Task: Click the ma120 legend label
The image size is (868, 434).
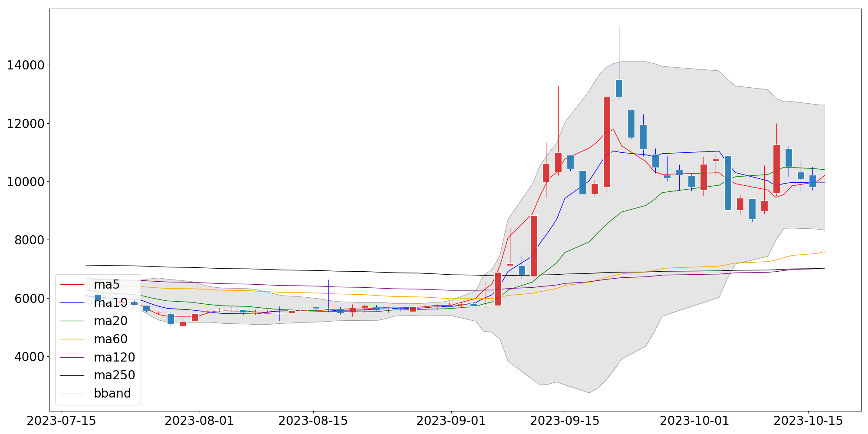Action: (x=115, y=357)
